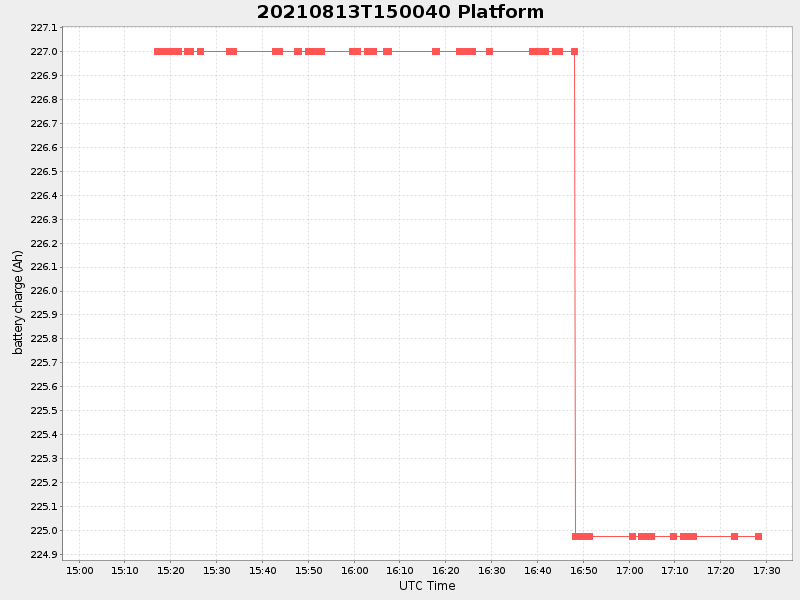Click the 16:20 time tick label
800x600 pixels.
point(446,570)
